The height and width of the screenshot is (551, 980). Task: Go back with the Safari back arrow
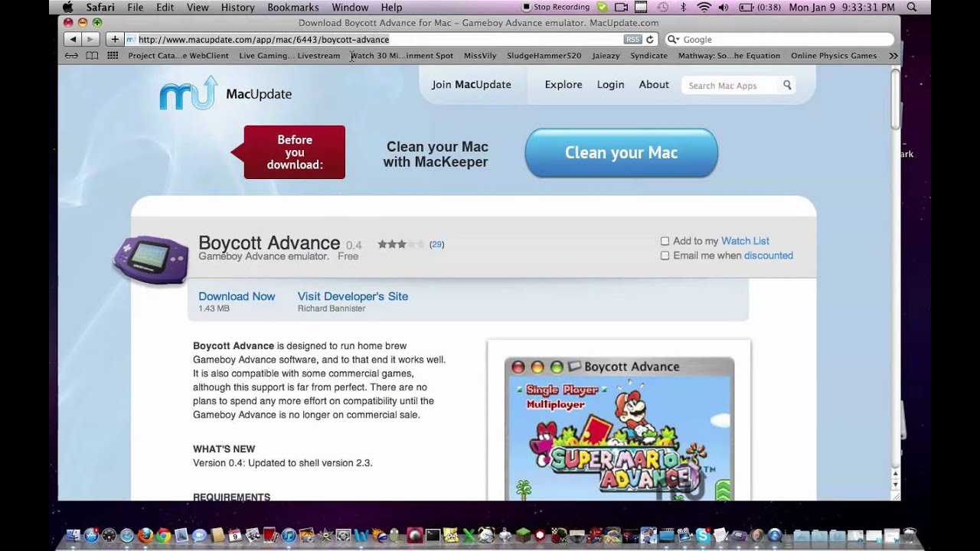(73, 39)
